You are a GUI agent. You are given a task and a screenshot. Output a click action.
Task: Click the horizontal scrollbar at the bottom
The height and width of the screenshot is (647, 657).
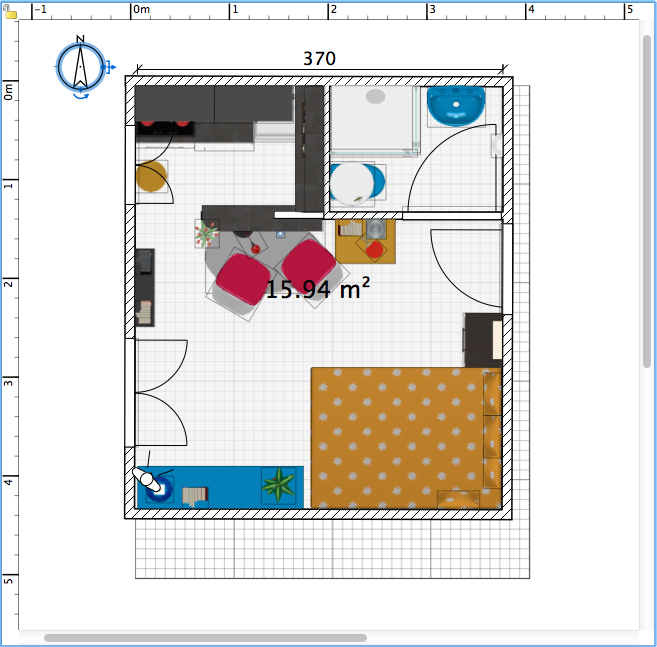[205, 637]
